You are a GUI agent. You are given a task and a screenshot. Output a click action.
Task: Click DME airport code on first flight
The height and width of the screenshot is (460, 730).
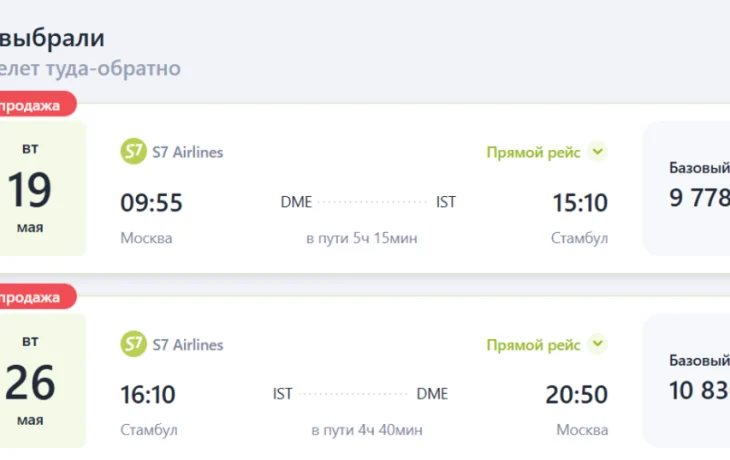click(296, 202)
